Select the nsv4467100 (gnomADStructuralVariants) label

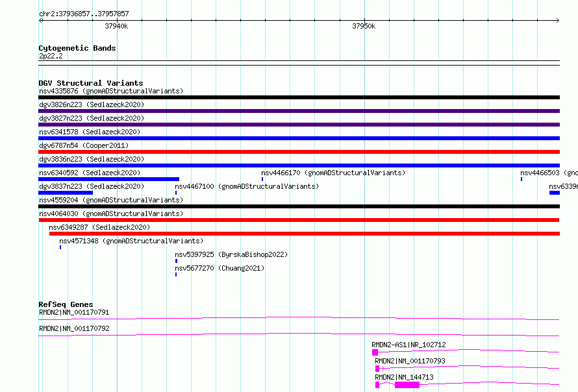(247, 186)
